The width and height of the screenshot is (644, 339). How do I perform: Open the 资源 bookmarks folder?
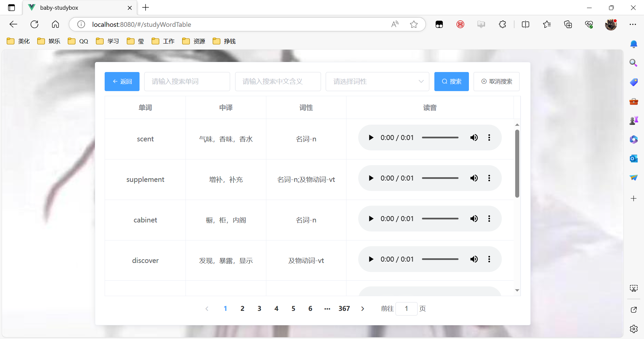tap(194, 41)
